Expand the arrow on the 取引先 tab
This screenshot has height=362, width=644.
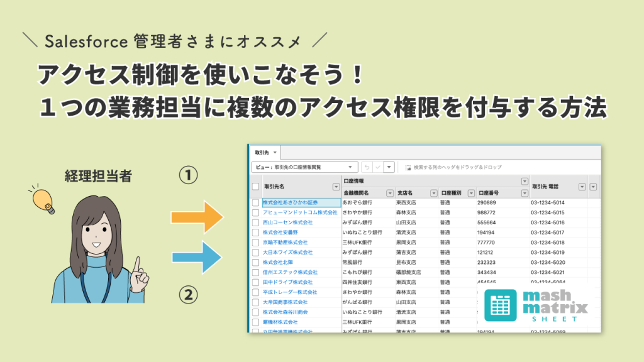[x=275, y=153]
